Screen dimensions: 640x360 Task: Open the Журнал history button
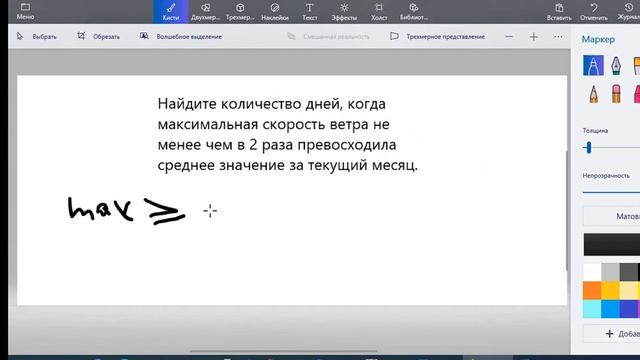(629, 11)
